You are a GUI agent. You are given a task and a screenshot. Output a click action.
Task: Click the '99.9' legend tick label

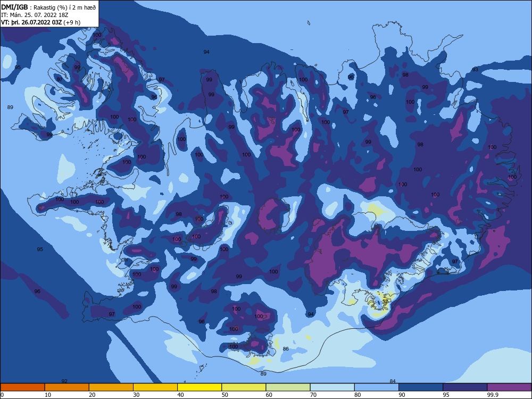(493, 395)
